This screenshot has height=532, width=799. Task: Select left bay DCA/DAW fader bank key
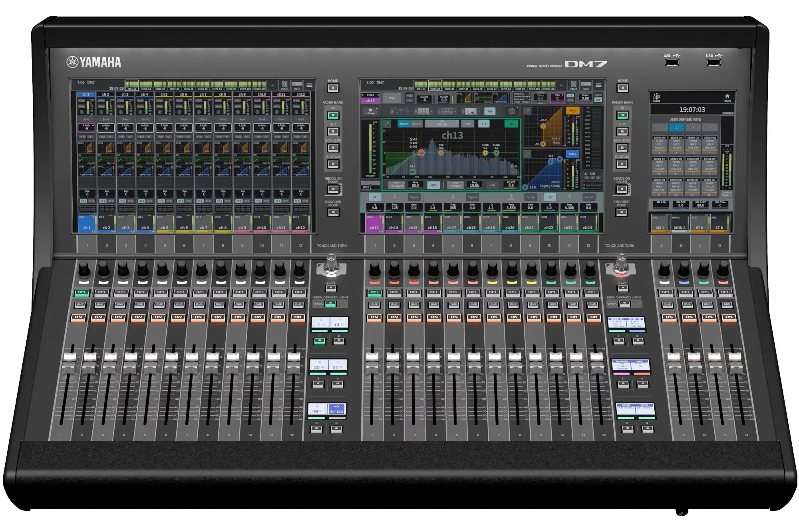pos(333,148)
